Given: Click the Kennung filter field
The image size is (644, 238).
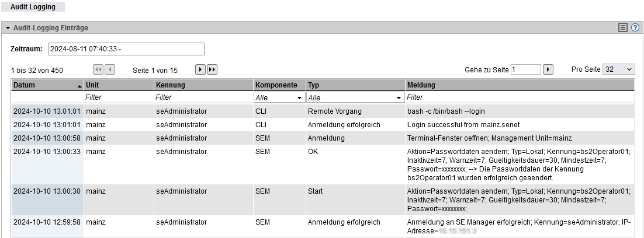Looking at the screenshot, I should pyautogui.click(x=203, y=98).
